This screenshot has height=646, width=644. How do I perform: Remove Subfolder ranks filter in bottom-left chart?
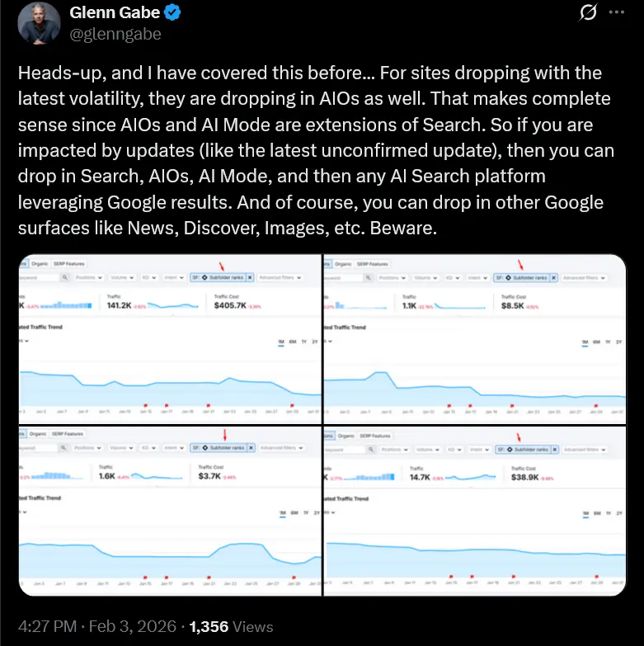[x=250, y=448]
